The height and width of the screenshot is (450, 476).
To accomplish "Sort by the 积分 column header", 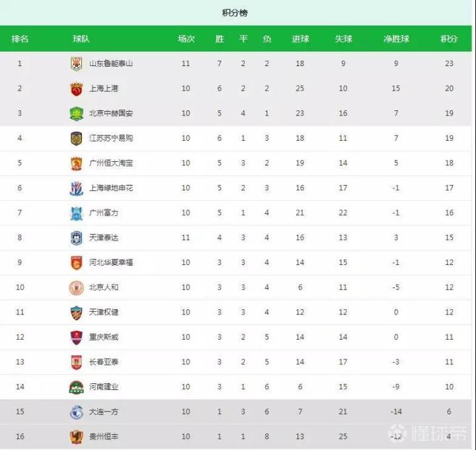I will click(x=449, y=39).
